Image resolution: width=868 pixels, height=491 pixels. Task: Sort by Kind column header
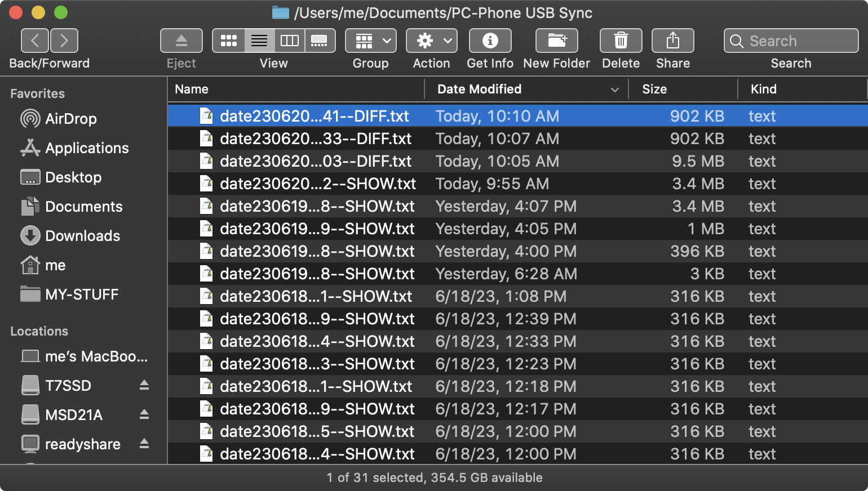802,89
